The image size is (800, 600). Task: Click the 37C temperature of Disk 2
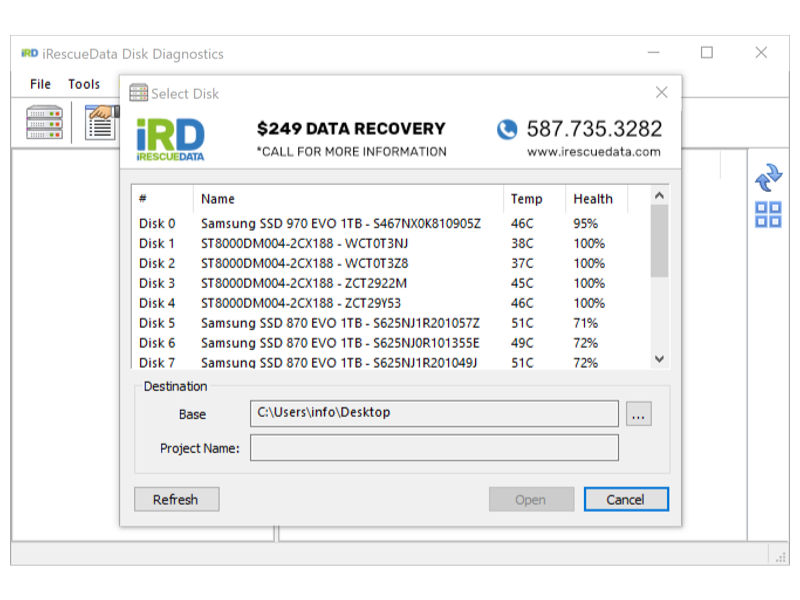[x=522, y=263]
